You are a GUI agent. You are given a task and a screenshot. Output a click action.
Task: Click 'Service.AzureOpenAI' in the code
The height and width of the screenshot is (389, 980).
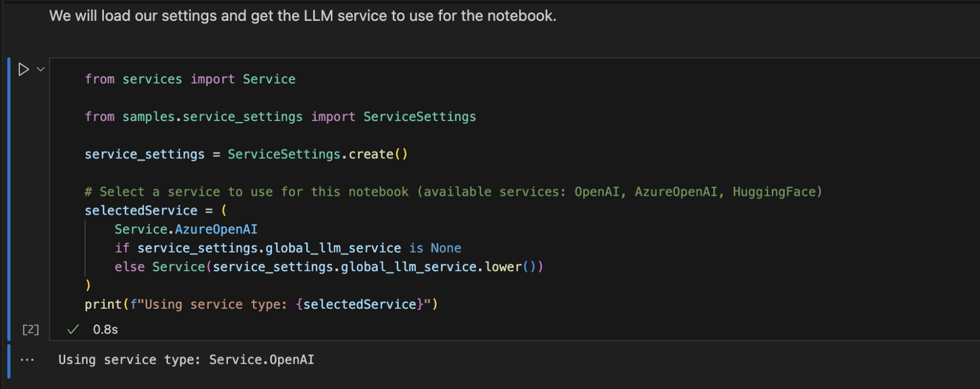pyautogui.click(x=186, y=230)
